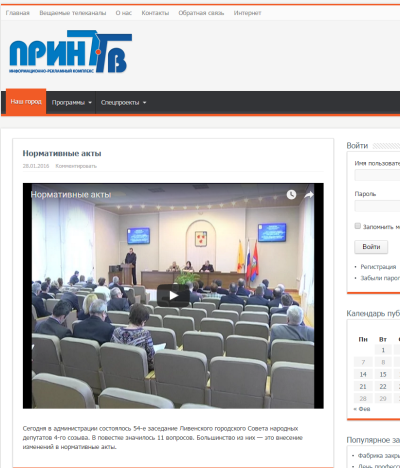Image resolution: width=400 pixels, height=468 pixels.
Task: Expand the Спецпроекты dropdown menu
Action: [123, 103]
